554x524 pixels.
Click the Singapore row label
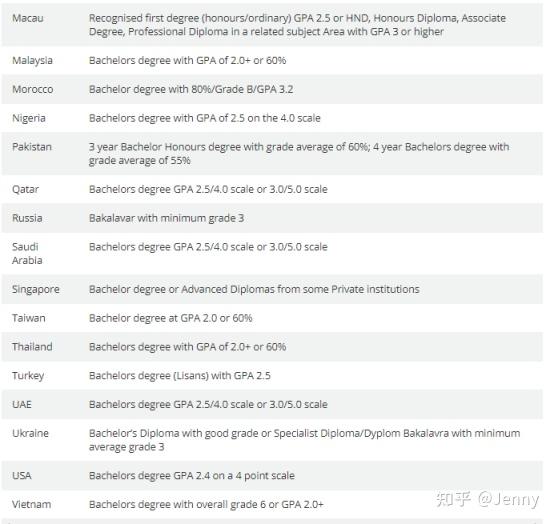point(36,289)
